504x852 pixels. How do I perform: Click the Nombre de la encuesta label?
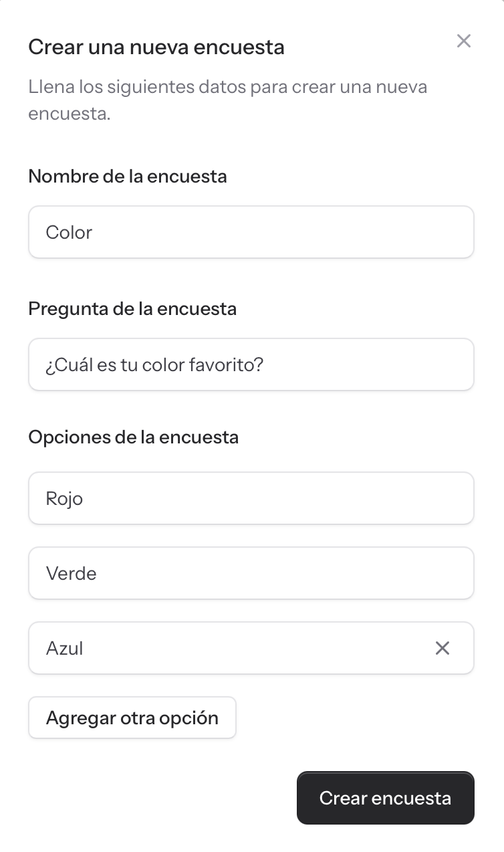tap(128, 177)
